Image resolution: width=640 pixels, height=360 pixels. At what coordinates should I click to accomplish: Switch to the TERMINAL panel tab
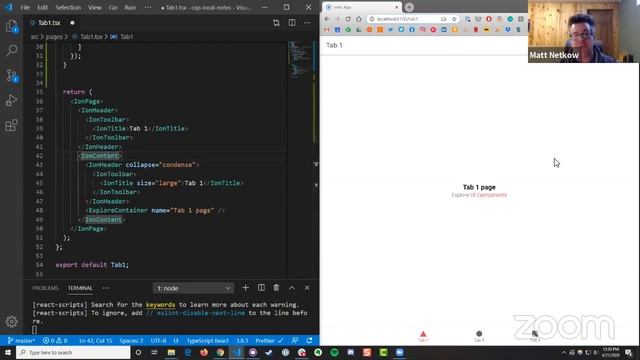tap(80, 288)
